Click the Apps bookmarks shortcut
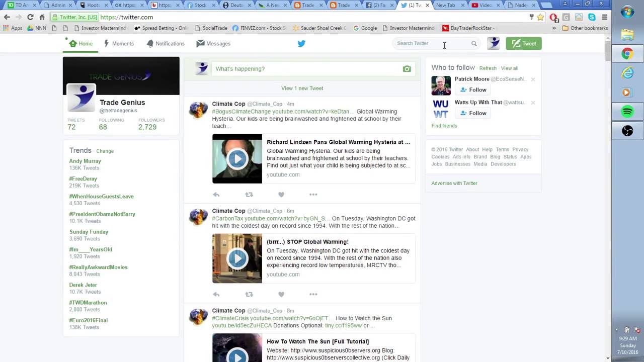This screenshot has width=644, height=362. click(13, 28)
